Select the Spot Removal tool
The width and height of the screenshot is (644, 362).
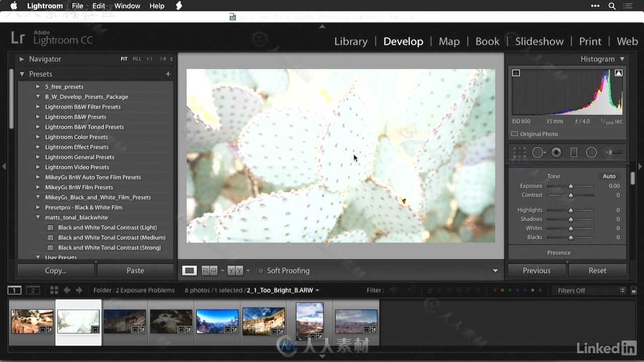pyautogui.click(x=538, y=152)
